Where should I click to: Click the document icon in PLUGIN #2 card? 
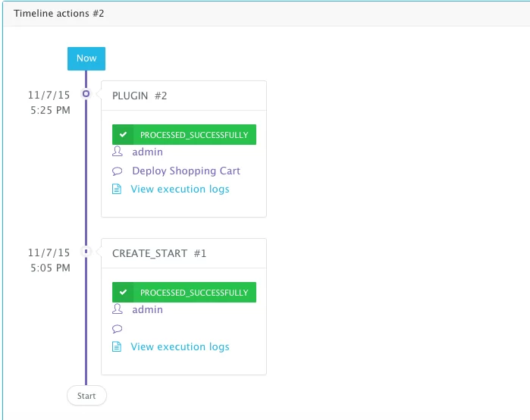(x=117, y=189)
